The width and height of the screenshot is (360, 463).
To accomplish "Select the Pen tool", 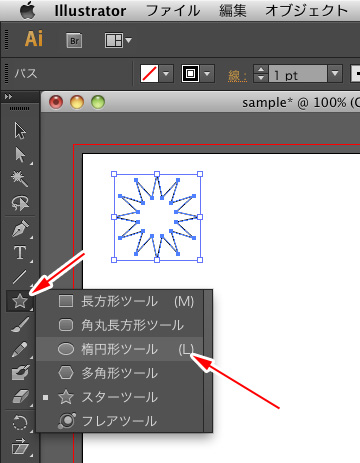I will click(x=20, y=229).
